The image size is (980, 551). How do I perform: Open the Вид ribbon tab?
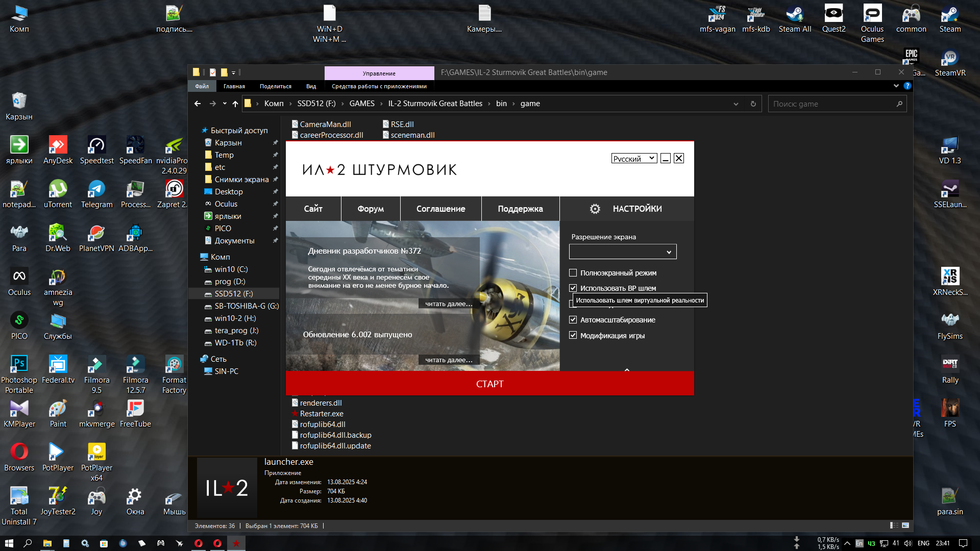[x=311, y=86]
